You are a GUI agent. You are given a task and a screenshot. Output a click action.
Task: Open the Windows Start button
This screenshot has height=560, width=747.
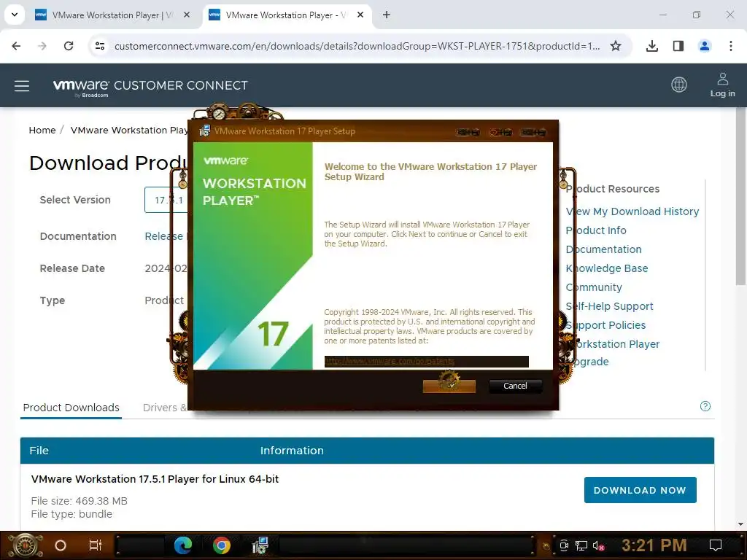pyautogui.click(x=25, y=545)
